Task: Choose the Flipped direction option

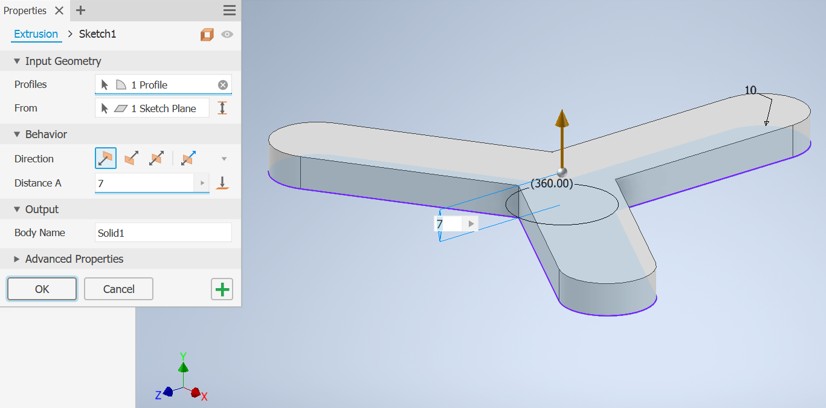Action: [x=131, y=158]
